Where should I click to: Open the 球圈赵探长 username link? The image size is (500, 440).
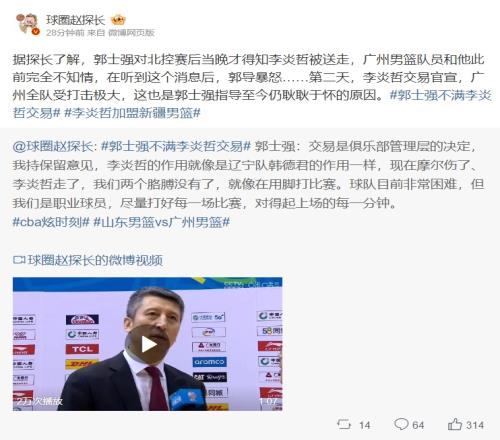[76, 20]
